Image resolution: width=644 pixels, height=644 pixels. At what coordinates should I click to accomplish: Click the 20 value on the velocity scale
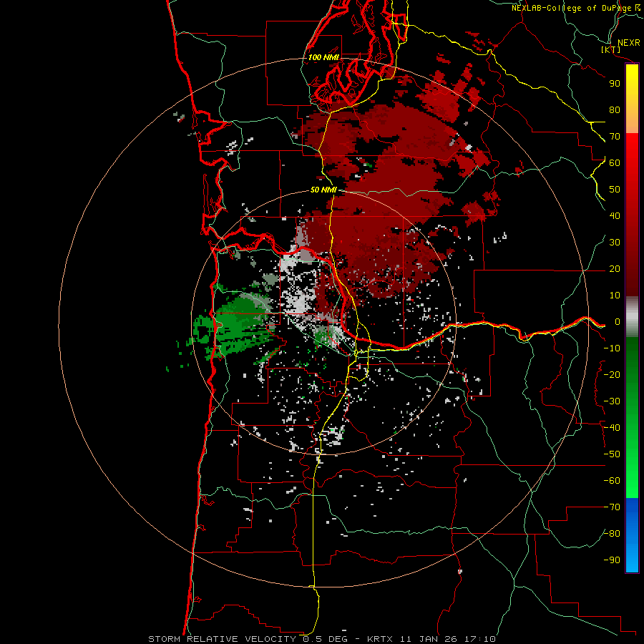coord(615,268)
